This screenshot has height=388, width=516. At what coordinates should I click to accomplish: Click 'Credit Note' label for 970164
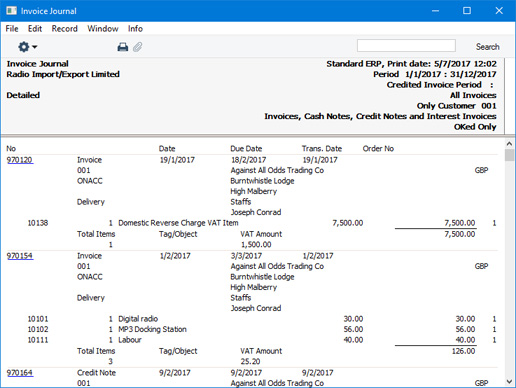point(96,373)
